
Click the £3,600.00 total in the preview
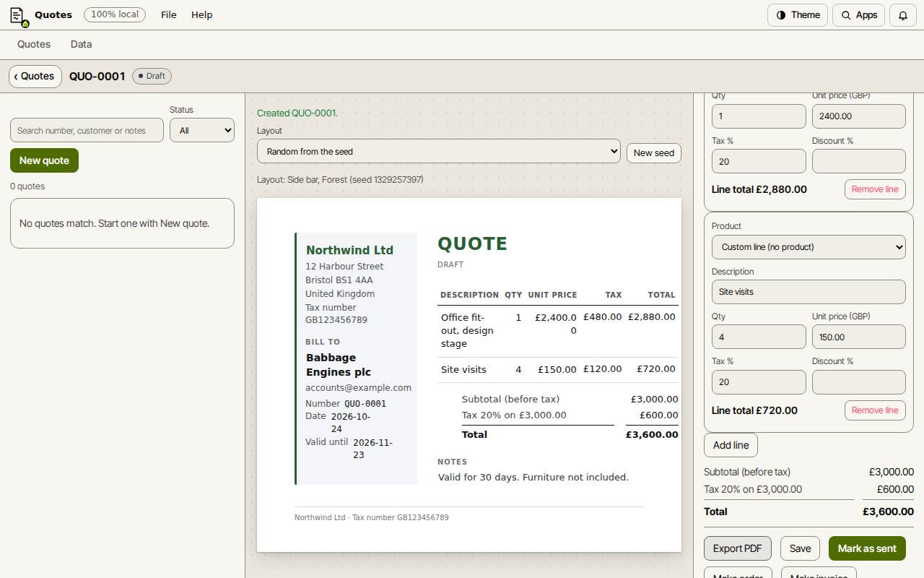(x=652, y=434)
